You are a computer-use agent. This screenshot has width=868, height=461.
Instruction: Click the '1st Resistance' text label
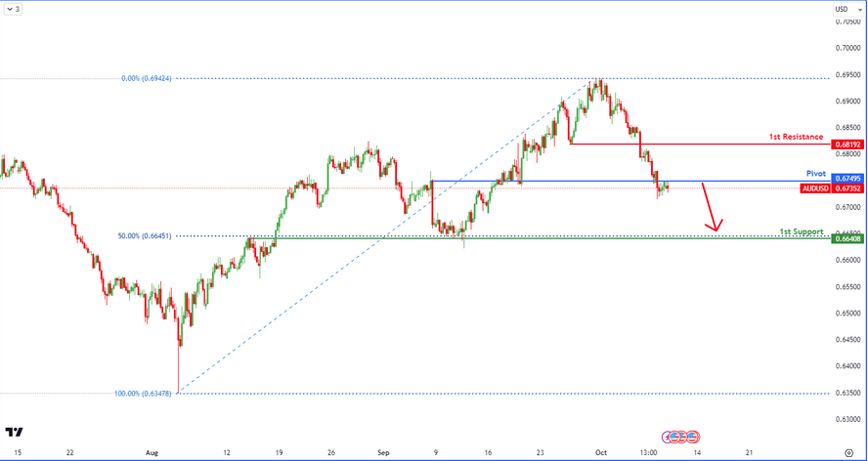tap(796, 136)
